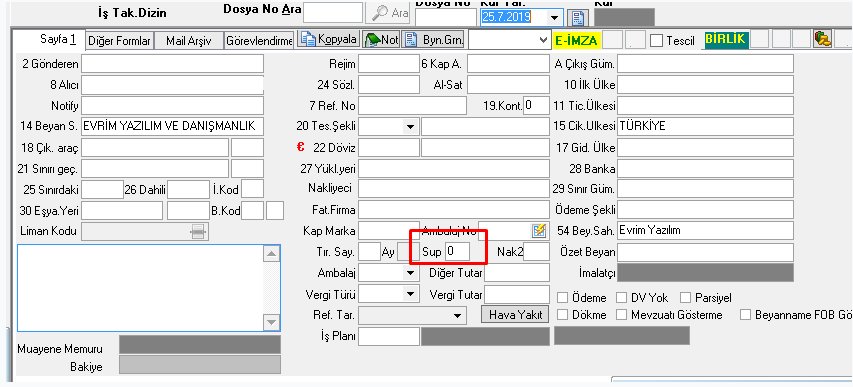This screenshot has height=387, width=853.
Task: Expand the Ref. Tar. date dropdown
Action: (457, 315)
